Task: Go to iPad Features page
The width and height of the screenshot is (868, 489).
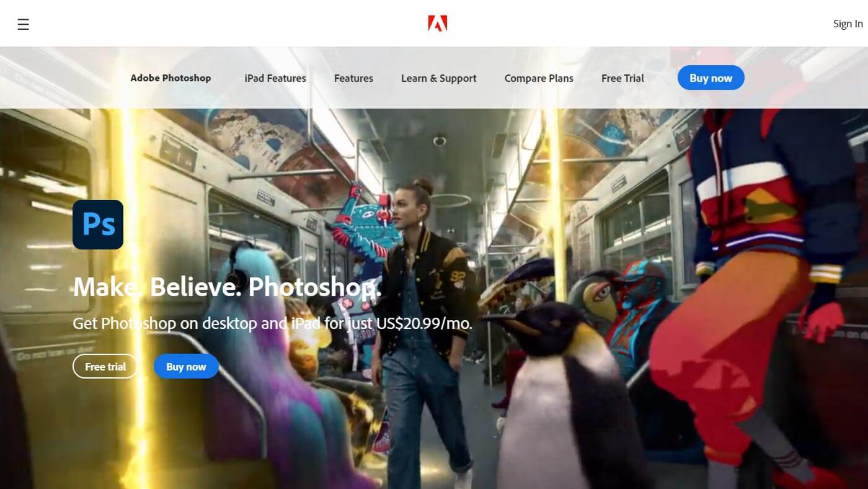Action: point(275,78)
